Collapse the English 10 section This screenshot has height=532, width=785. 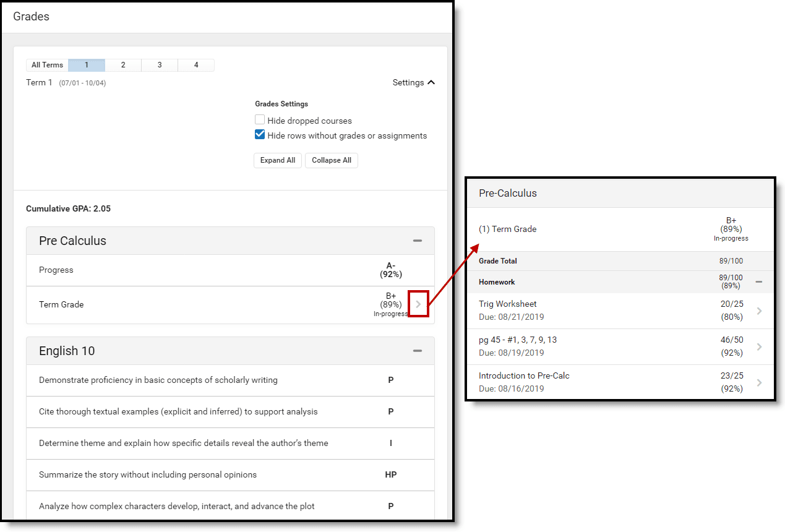tap(417, 350)
